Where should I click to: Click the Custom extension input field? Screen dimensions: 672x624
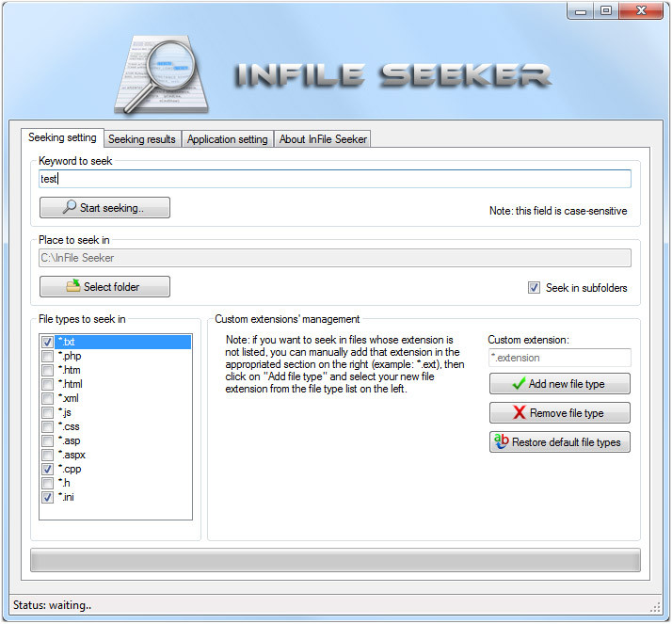(560, 358)
